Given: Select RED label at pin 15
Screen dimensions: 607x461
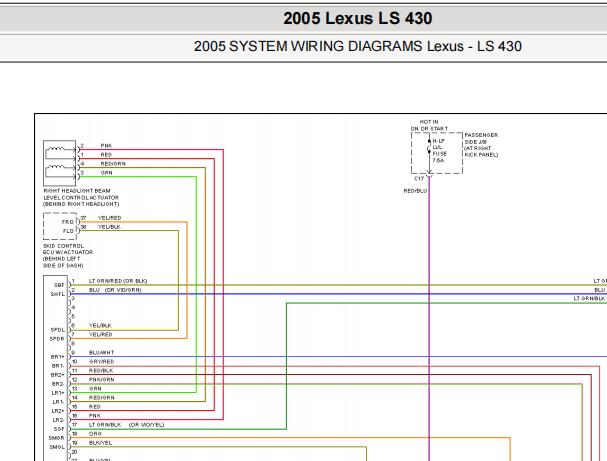Looking at the screenshot, I should pyautogui.click(x=94, y=407).
